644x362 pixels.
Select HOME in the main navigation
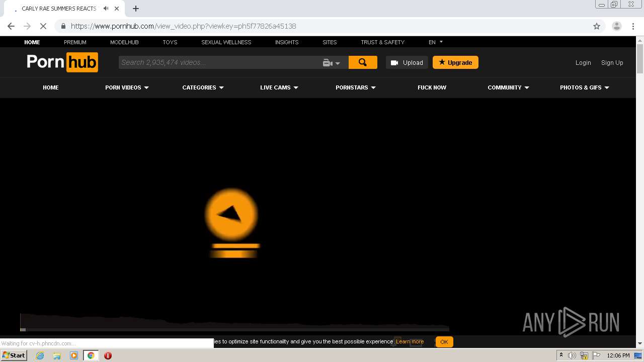(x=51, y=87)
